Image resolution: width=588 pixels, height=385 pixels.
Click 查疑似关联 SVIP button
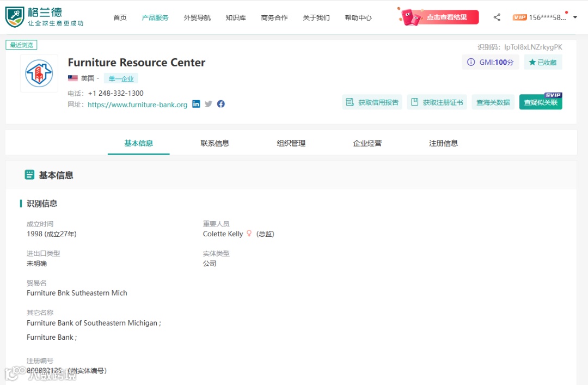541,102
